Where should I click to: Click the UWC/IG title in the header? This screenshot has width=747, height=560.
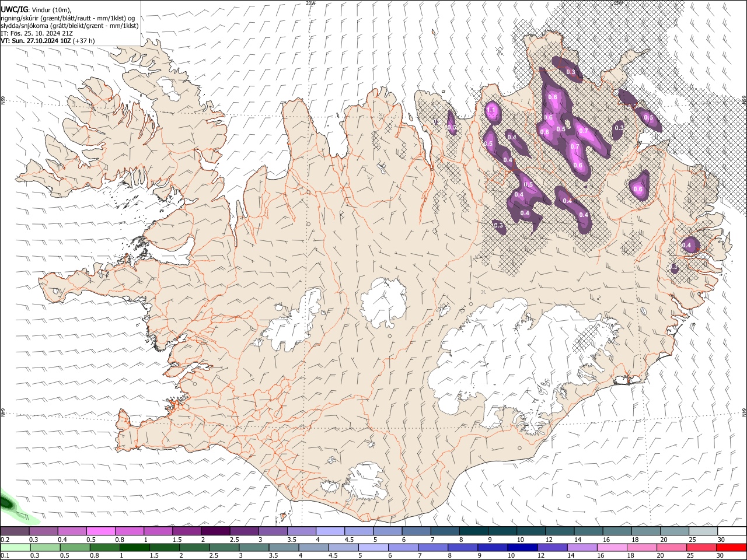(14, 9)
